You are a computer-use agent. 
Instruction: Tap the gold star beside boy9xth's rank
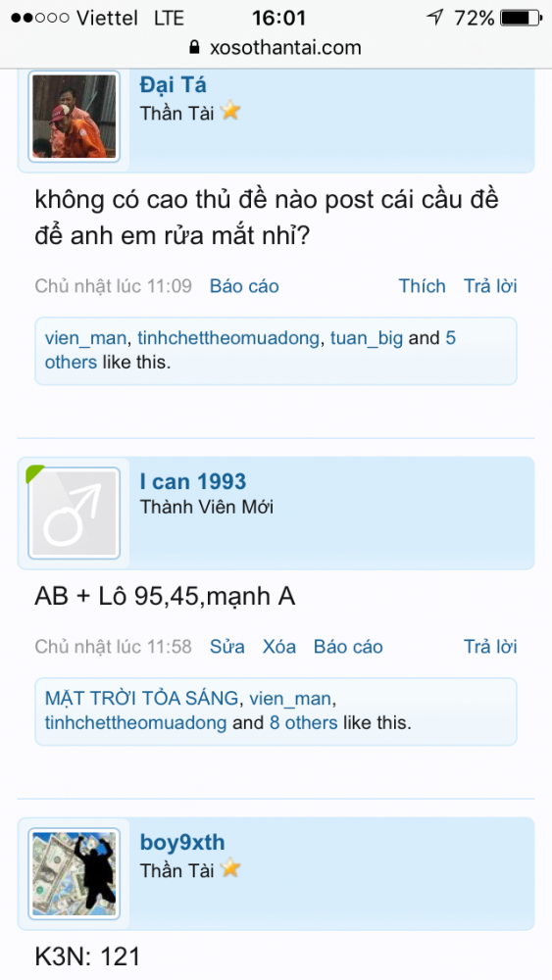click(230, 868)
